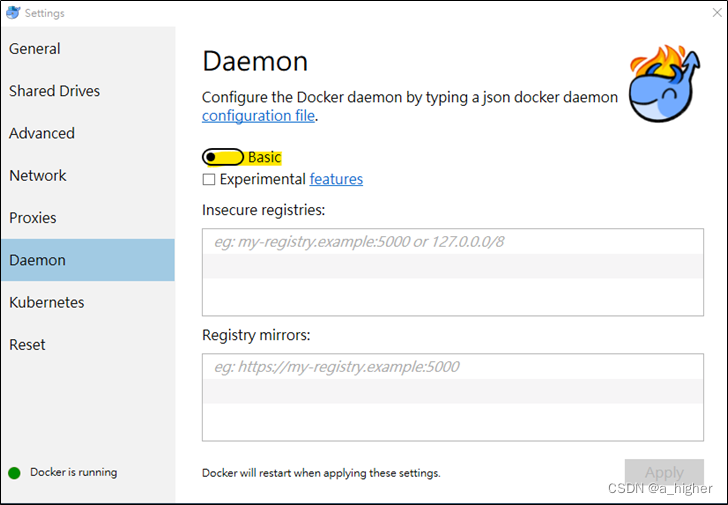This screenshot has height=505, width=728.
Task: Click the 'Registry mirrors:' label
Action: [x=256, y=335]
